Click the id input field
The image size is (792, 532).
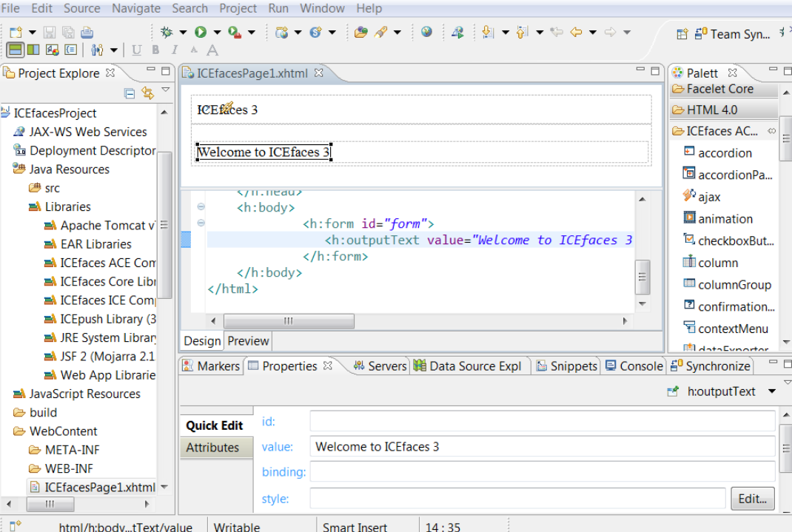542,421
